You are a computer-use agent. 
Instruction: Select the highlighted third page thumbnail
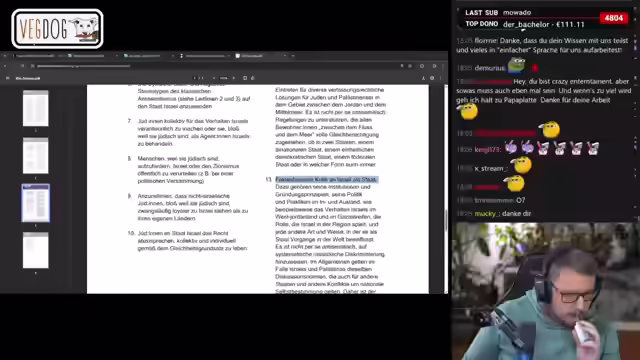click(36, 203)
